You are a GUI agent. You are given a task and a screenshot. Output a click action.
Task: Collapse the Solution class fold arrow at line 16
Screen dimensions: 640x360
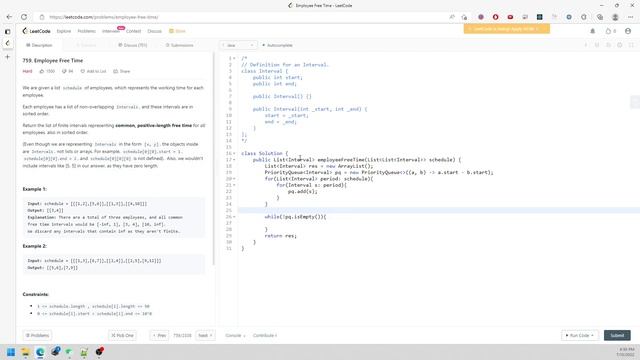coord(234,153)
